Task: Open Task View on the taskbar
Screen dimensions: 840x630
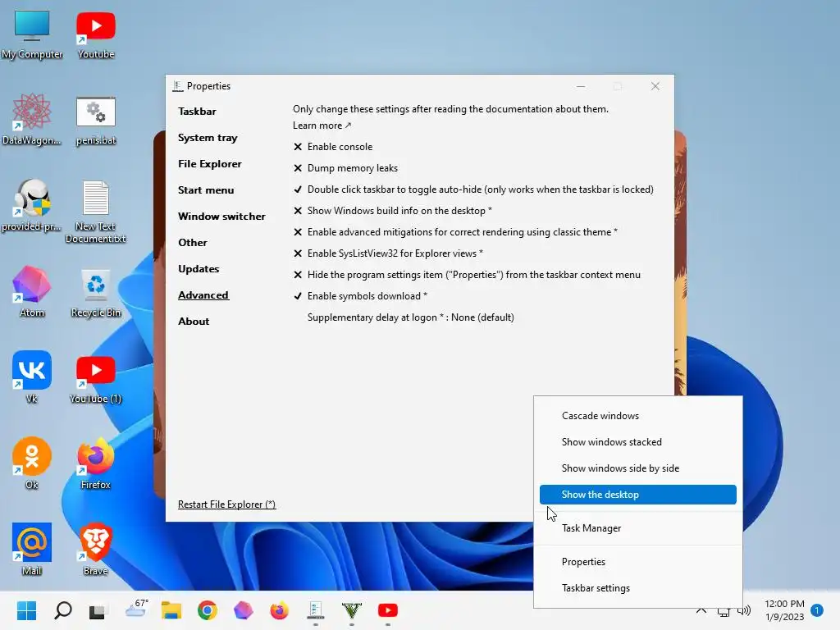Action: pos(97,610)
